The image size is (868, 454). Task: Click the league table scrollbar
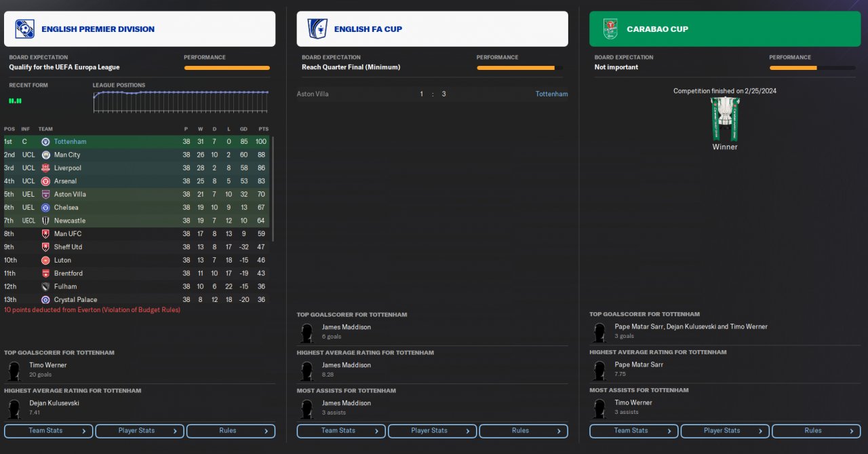click(273, 189)
